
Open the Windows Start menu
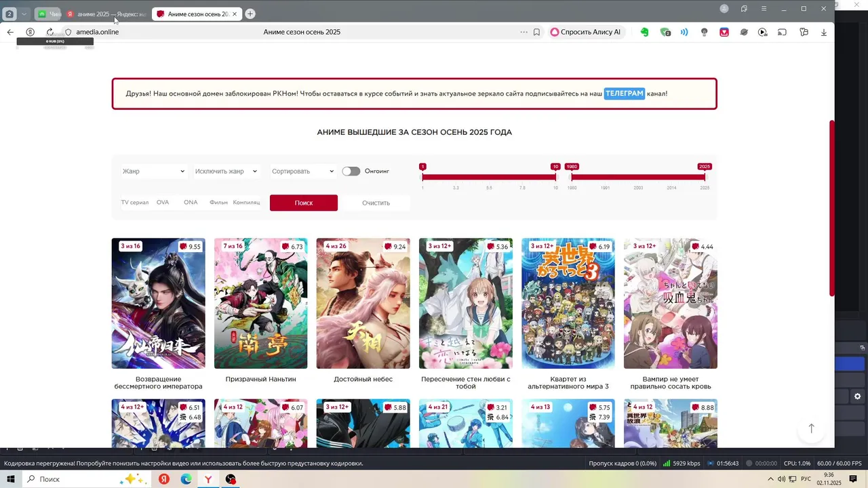11,479
